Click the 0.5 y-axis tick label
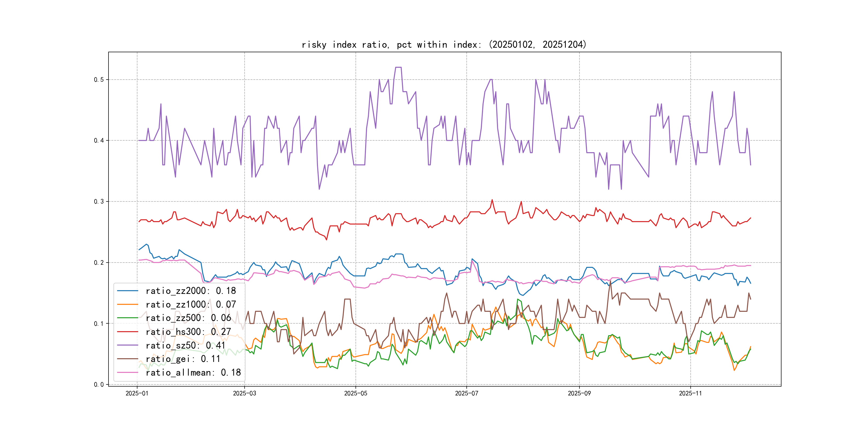This screenshot has width=868, height=434. pyautogui.click(x=99, y=80)
